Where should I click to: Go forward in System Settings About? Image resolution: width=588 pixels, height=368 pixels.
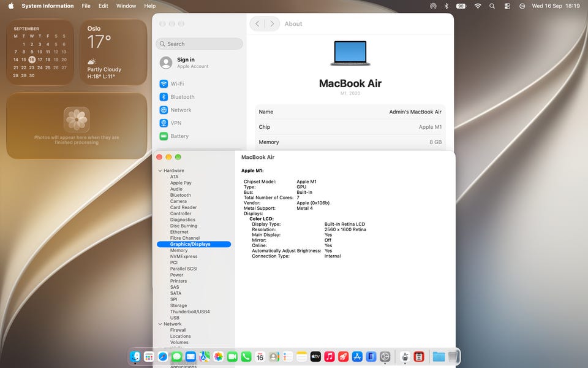(272, 24)
